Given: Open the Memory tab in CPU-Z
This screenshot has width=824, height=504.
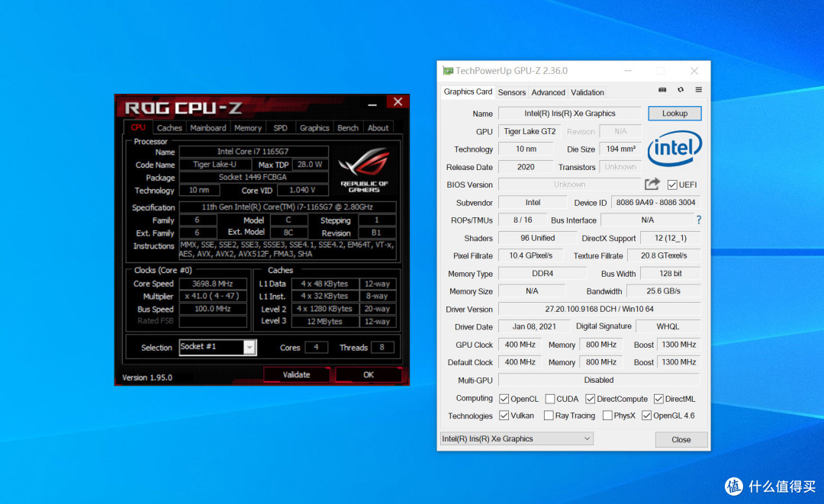Looking at the screenshot, I should click(247, 127).
